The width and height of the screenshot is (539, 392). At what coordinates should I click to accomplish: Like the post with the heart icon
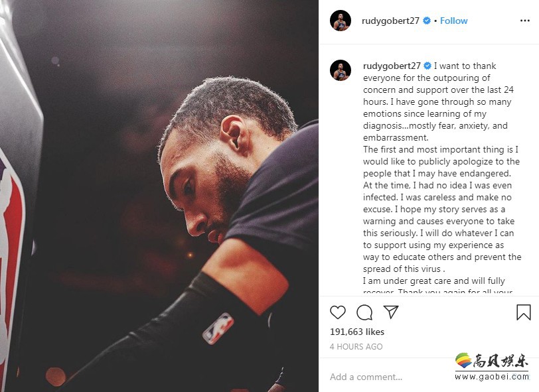(x=338, y=312)
